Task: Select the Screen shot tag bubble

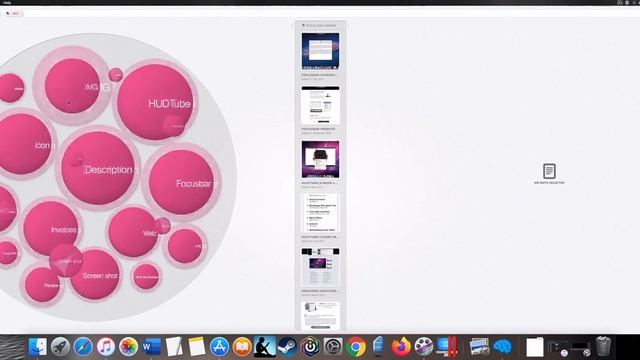Action: [x=95, y=274]
